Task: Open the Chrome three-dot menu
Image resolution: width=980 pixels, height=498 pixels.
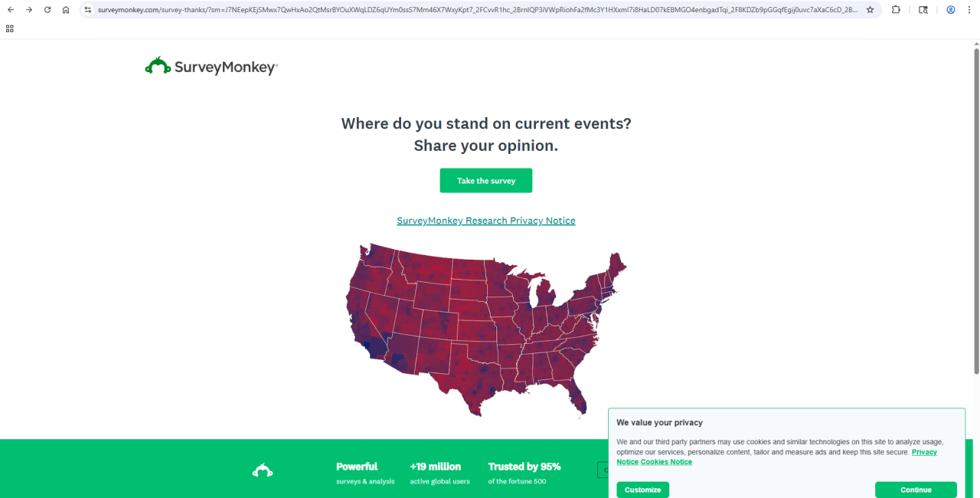Action: pos(969,10)
